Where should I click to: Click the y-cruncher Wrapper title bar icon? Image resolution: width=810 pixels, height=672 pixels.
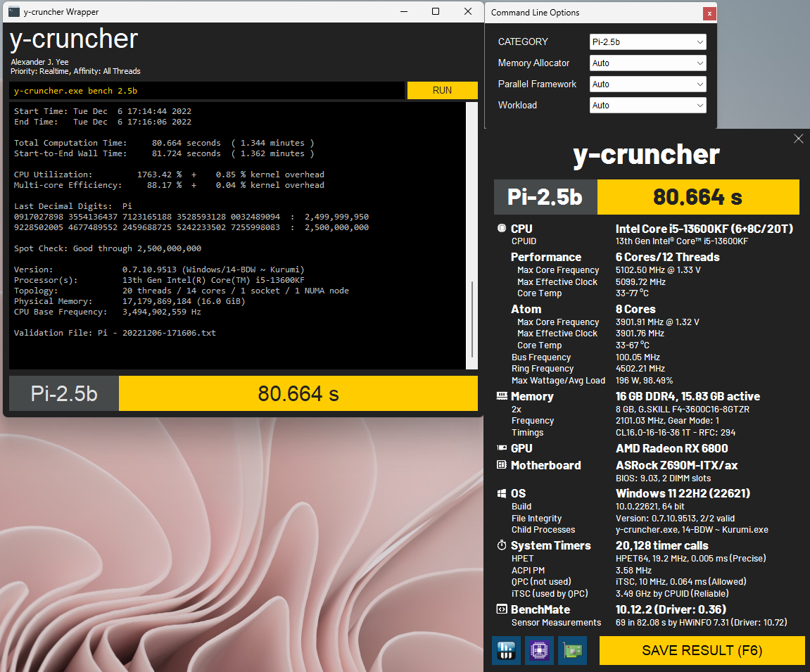click(x=15, y=11)
